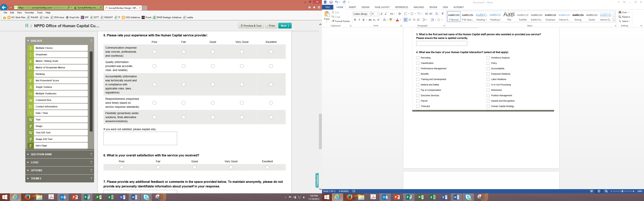The image size is (644, 201).
Task: Click the Preview & Test button
Action: tap(251, 26)
